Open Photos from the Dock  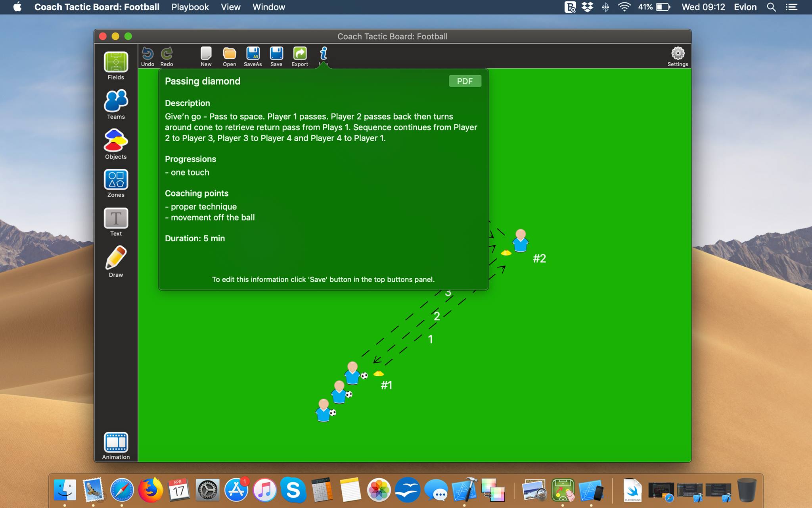pyautogui.click(x=379, y=490)
